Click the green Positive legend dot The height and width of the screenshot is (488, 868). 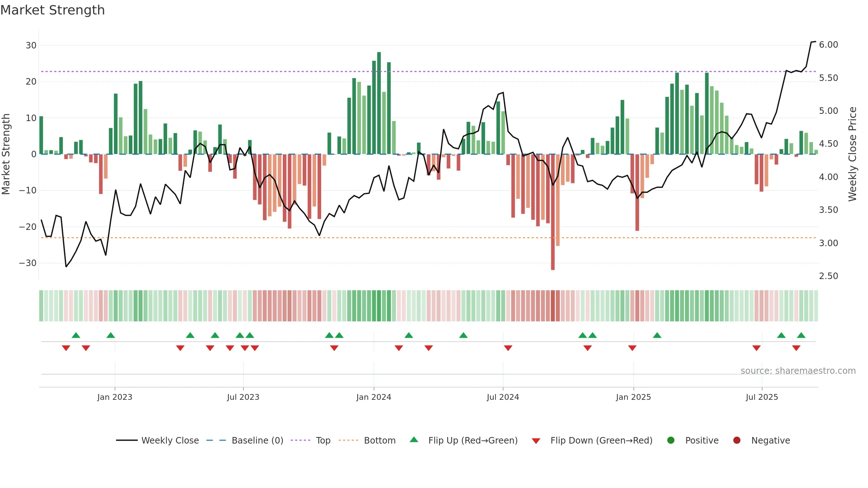[671, 440]
